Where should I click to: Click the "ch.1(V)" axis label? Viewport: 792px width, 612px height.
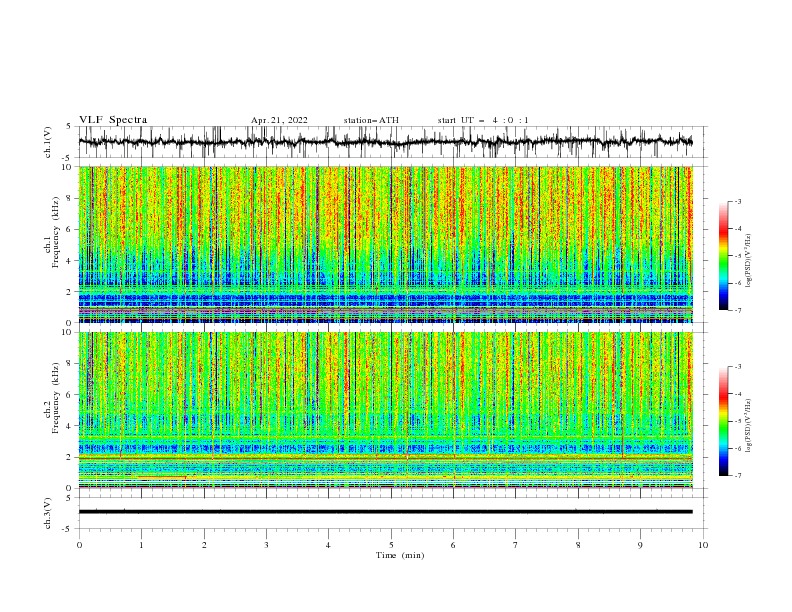(x=48, y=142)
